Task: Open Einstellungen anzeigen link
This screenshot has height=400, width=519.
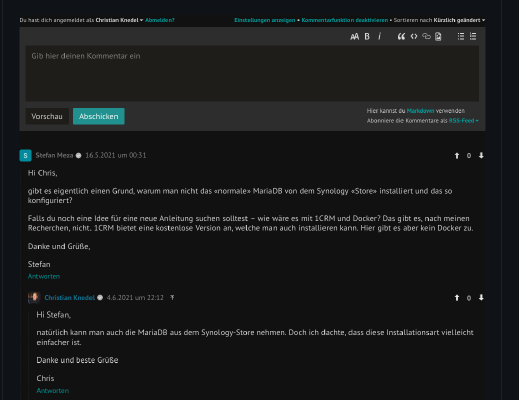Action: (x=265, y=20)
